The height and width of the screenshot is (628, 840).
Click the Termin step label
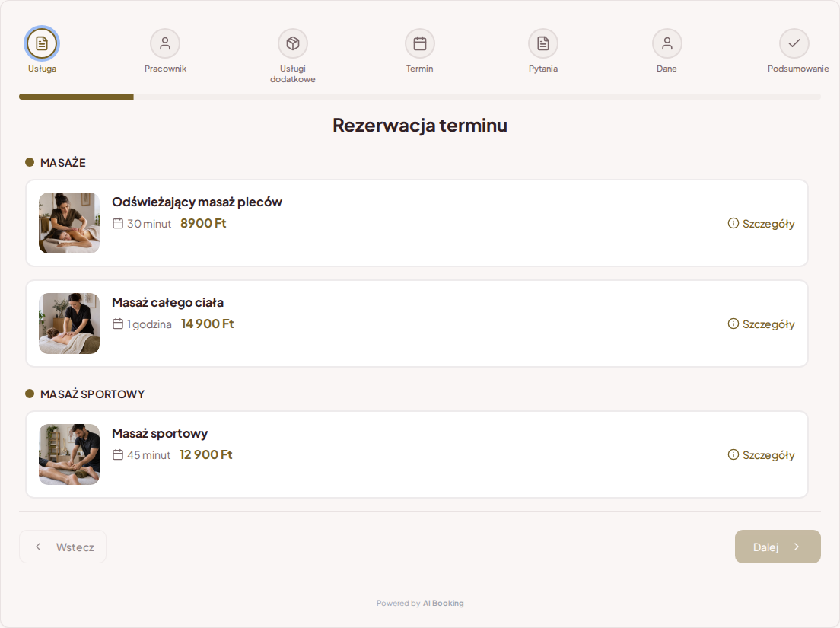tap(419, 69)
